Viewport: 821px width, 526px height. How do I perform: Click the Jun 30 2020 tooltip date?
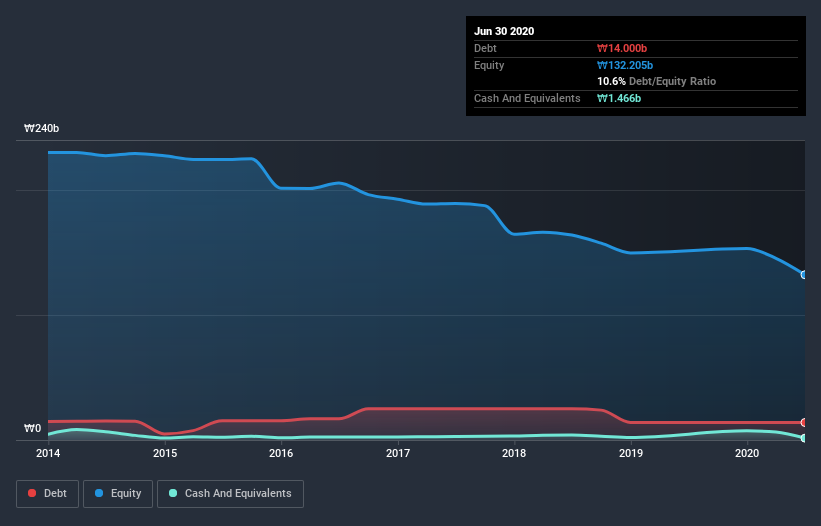click(x=504, y=31)
